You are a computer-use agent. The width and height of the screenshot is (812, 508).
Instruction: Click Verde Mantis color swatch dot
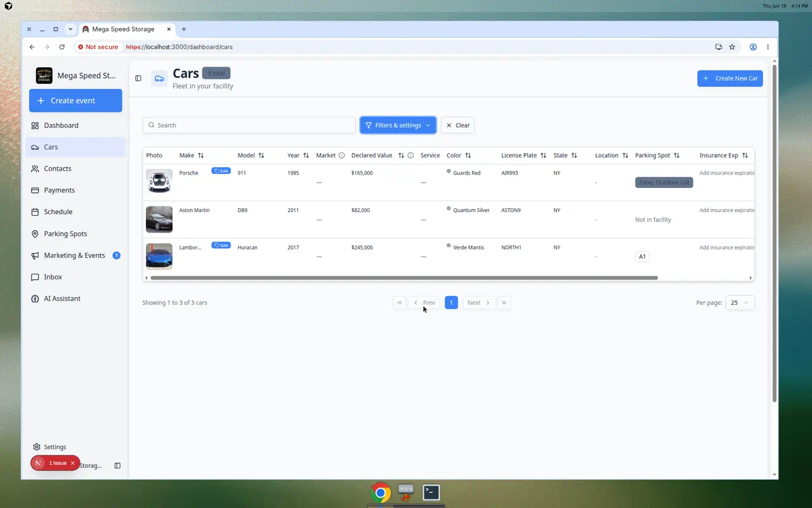point(449,246)
